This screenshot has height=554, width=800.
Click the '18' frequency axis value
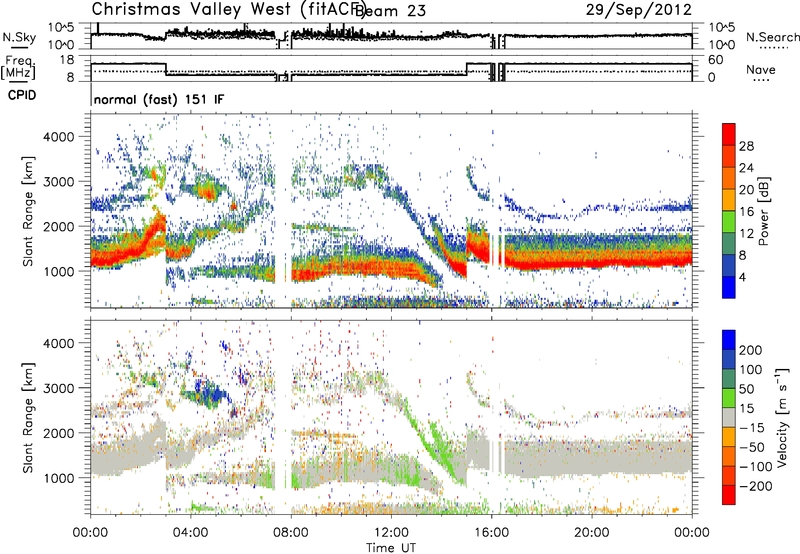click(67, 60)
